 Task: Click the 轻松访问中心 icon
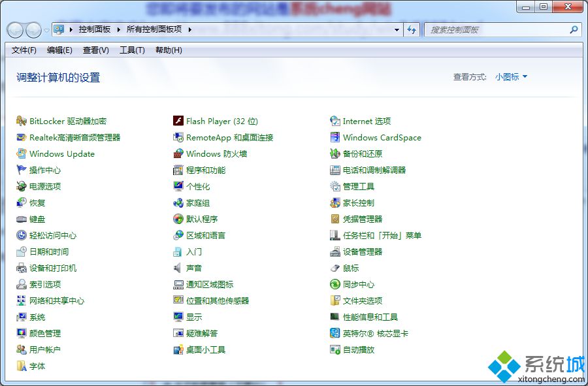pyautogui.click(x=22, y=235)
